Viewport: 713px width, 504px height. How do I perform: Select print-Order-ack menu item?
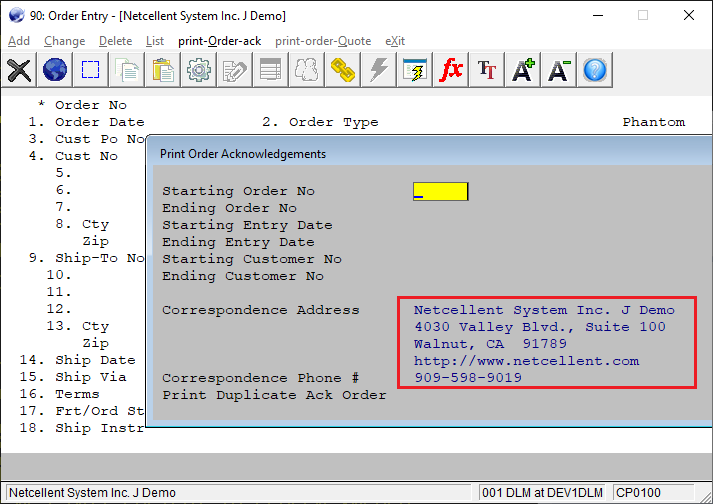click(220, 41)
